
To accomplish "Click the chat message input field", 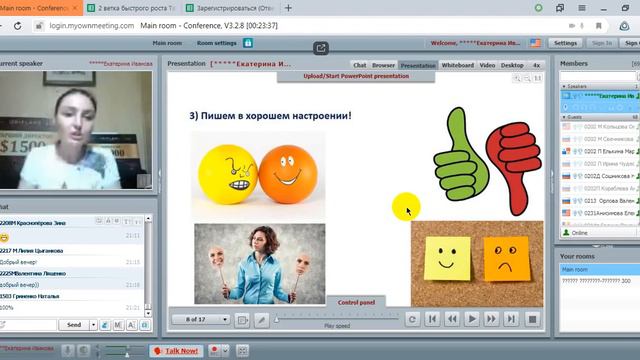I will 28,325.
